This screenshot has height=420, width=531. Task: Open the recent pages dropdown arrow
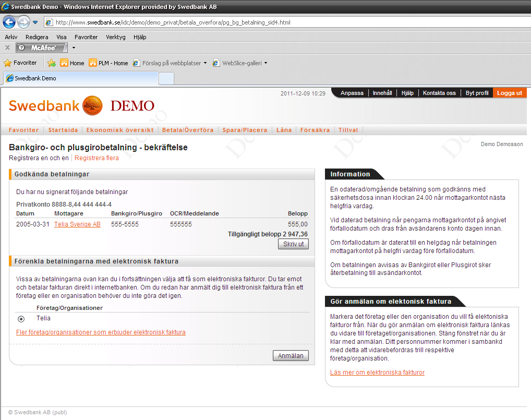tap(35, 22)
